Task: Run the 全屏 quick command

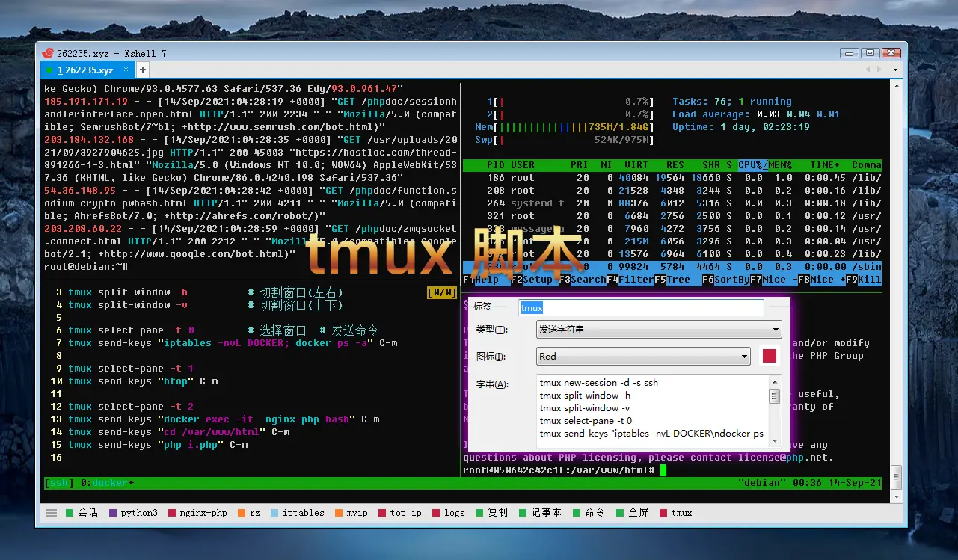Action: 633,513
